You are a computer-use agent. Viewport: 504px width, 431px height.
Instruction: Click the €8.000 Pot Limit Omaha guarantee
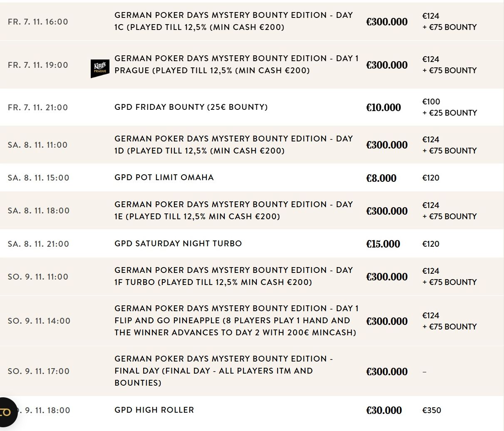tap(381, 178)
